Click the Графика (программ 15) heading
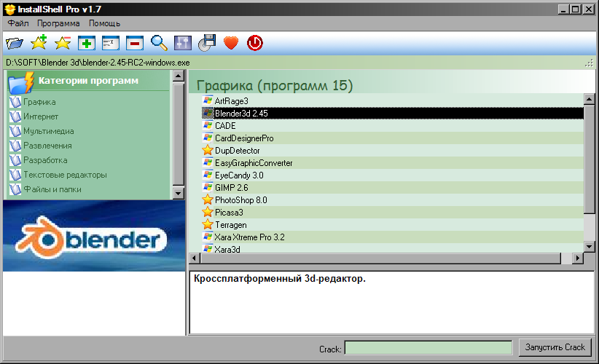This screenshot has width=599, height=364. 274,85
